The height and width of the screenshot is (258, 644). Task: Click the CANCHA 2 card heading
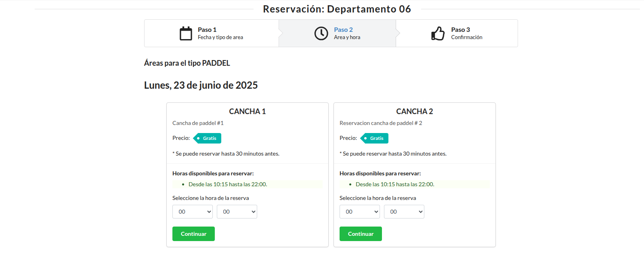tap(414, 111)
